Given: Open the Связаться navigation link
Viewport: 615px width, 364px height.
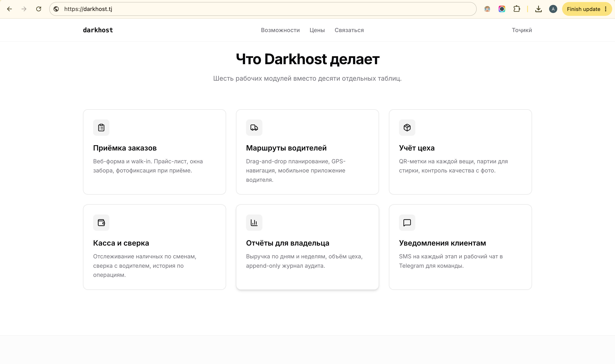Looking at the screenshot, I should click(x=349, y=30).
